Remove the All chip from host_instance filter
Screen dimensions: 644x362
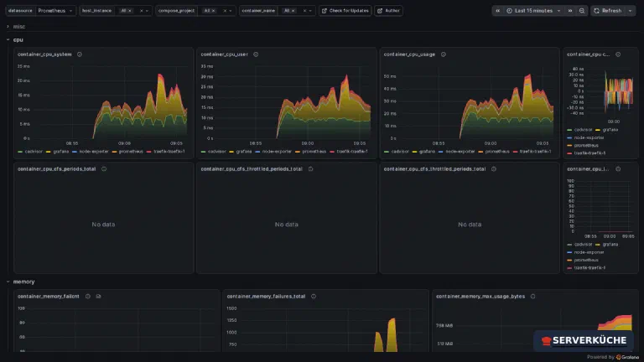pos(130,11)
